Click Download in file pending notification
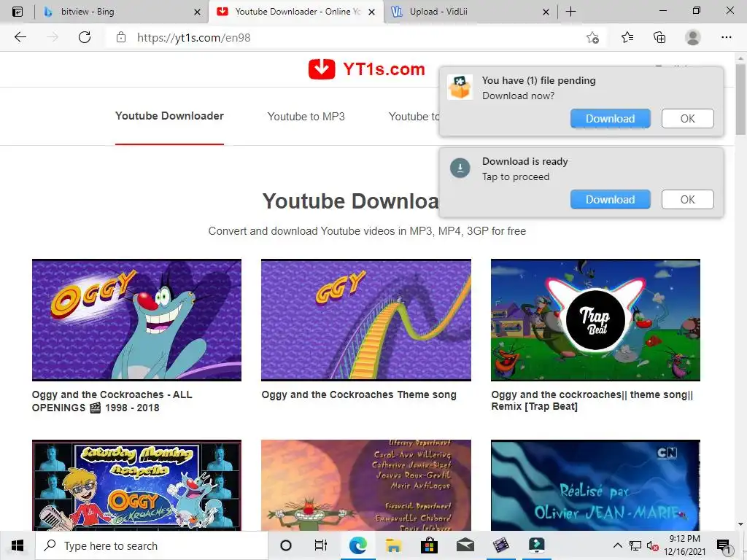This screenshot has height=560, width=747. pyautogui.click(x=611, y=119)
